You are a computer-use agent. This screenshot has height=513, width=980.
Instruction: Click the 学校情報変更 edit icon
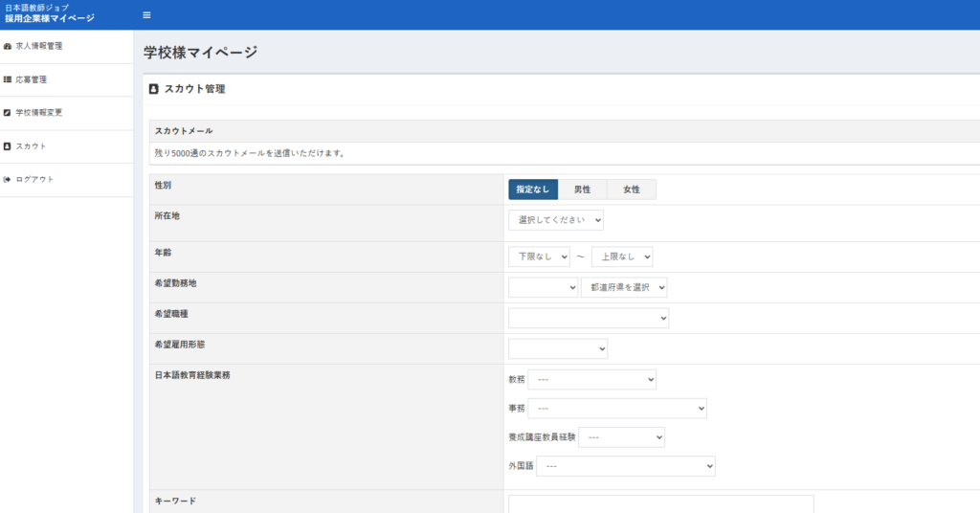click(x=8, y=113)
